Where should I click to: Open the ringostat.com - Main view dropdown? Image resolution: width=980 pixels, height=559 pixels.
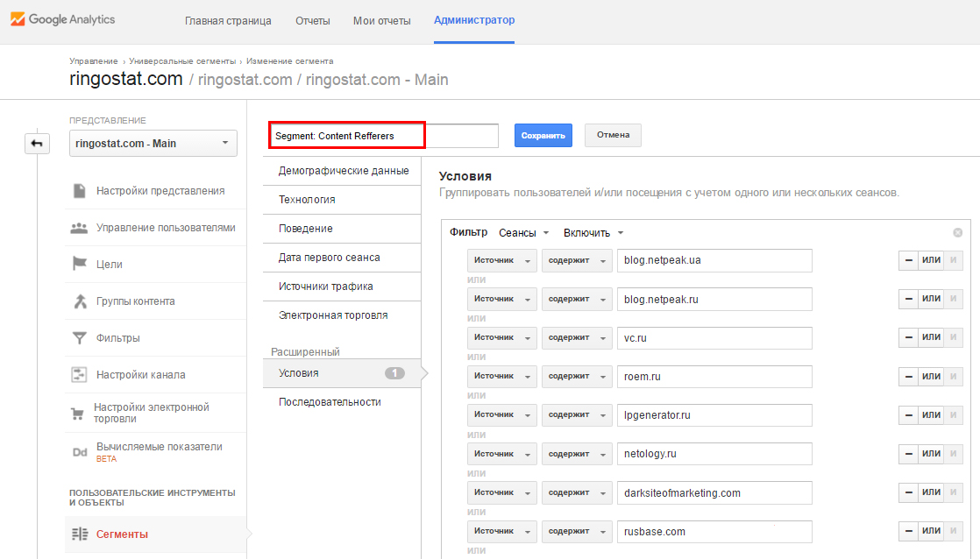click(153, 143)
